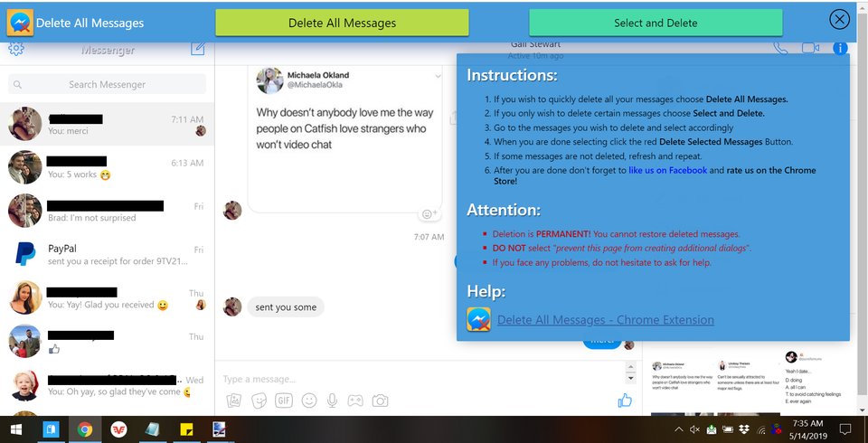Open the sticker picker in composer
868x443 pixels.
tap(259, 401)
